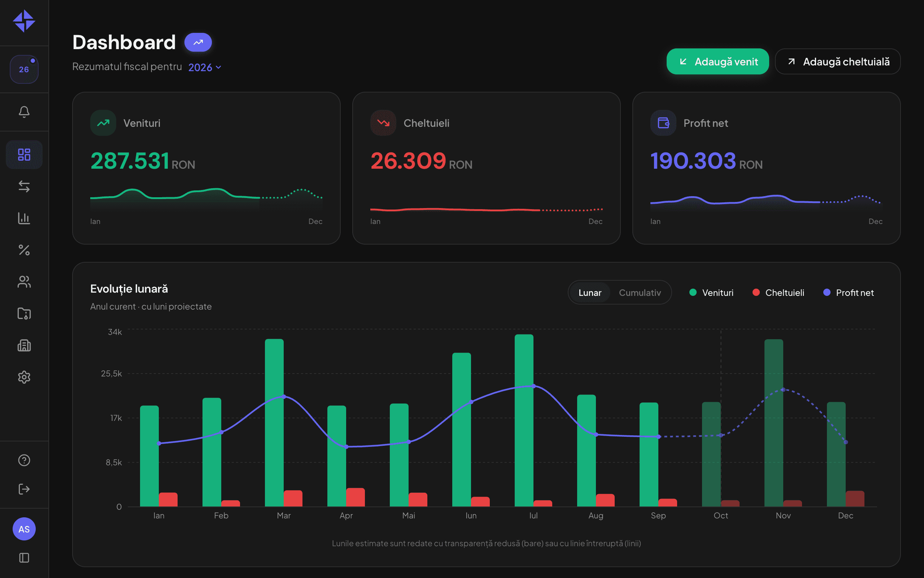Click the 287.531 RON revenue value
The width and height of the screenshot is (924, 578).
coord(143,160)
